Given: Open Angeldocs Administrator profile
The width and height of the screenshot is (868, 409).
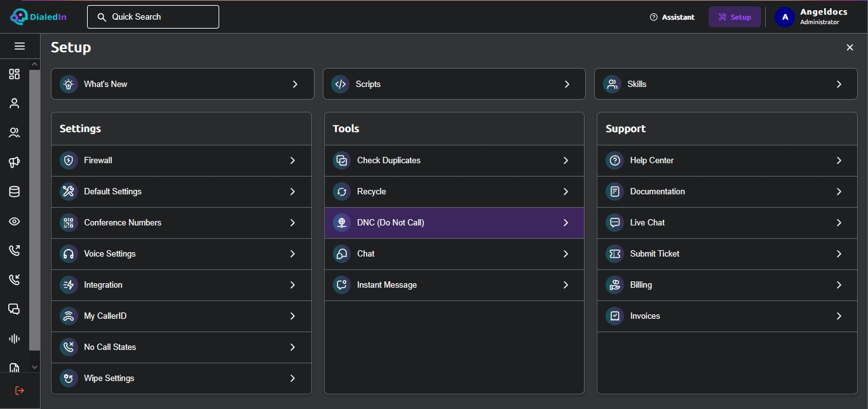Looking at the screenshot, I should [x=811, y=17].
